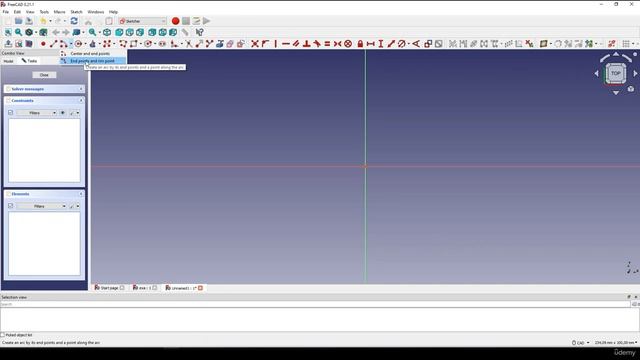The width and height of the screenshot is (640, 360).
Task: Apply the Lock constraint
Action: pyautogui.click(x=360, y=44)
